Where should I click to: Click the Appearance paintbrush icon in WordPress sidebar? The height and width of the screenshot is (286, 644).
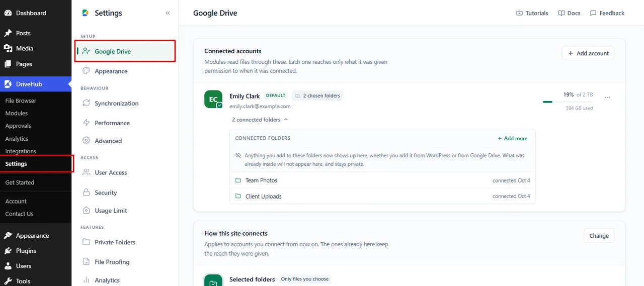8,236
